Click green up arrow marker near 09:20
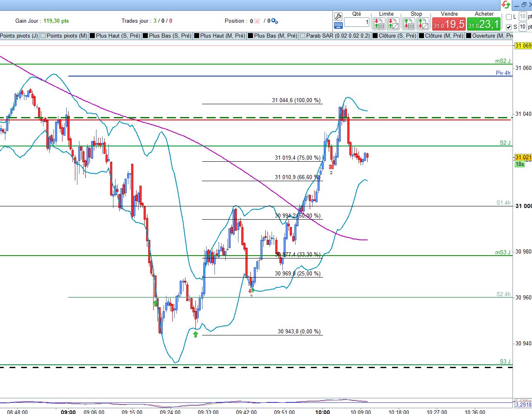 point(156,303)
